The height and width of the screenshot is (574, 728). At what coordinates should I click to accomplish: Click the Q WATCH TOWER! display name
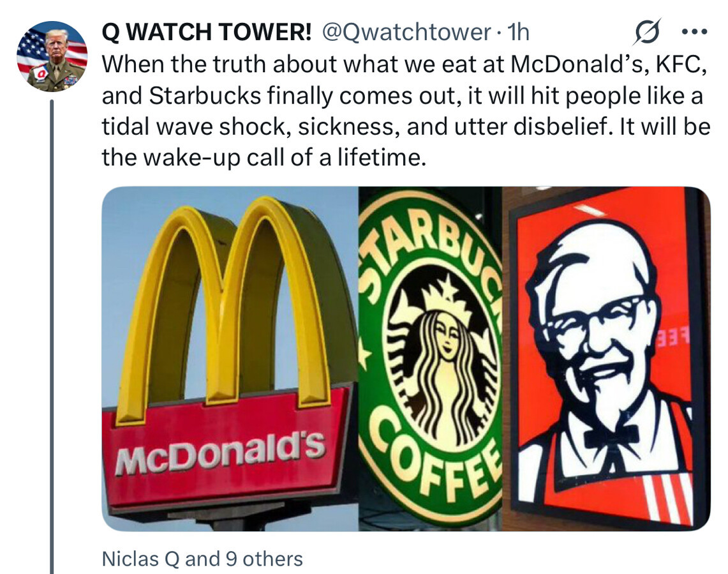click(207, 32)
